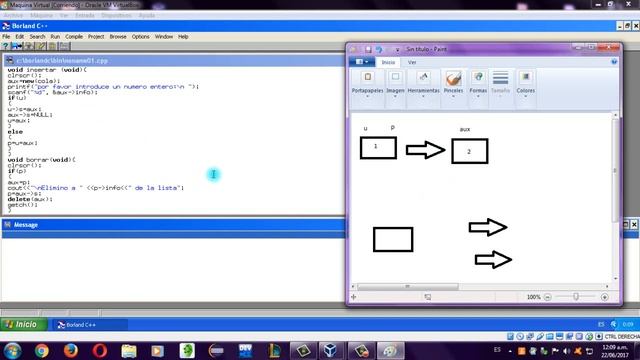Open the Window menu in Borland C++
The height and width of the screenshot is (360, 640).
[164, 37]
